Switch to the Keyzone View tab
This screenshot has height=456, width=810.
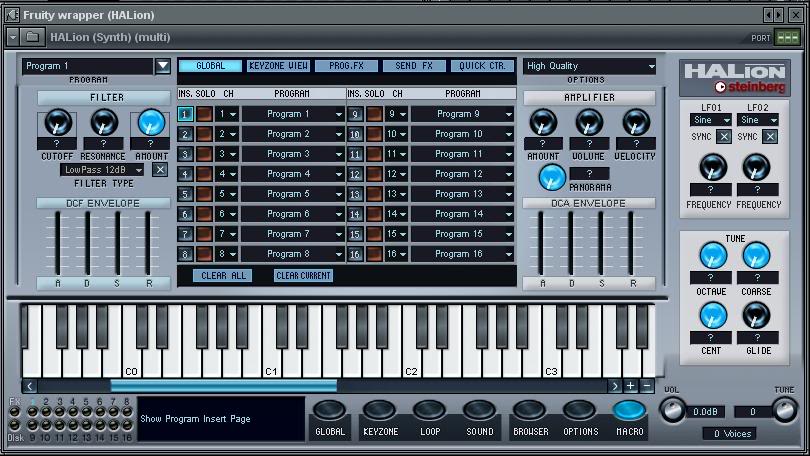[x=278, y=66]
